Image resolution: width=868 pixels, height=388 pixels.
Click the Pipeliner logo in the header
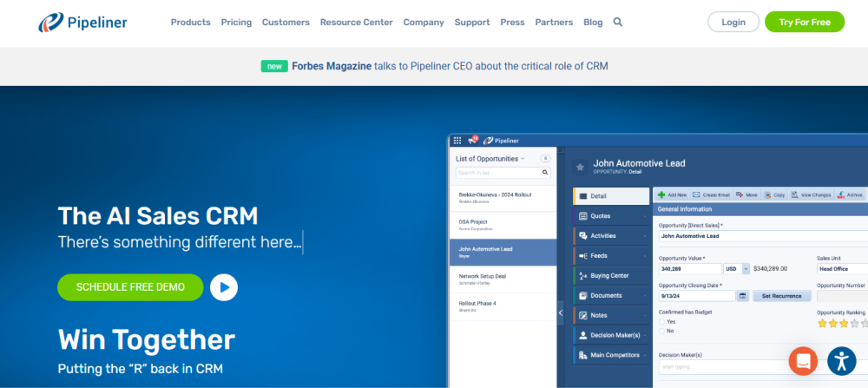(x=82, y=23)
